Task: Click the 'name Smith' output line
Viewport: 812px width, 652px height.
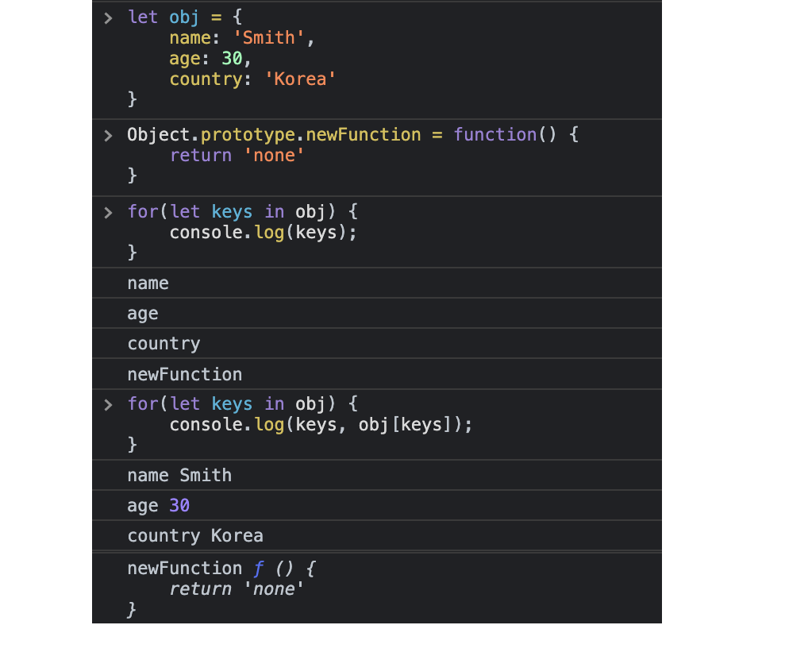Action: point(179,474)
